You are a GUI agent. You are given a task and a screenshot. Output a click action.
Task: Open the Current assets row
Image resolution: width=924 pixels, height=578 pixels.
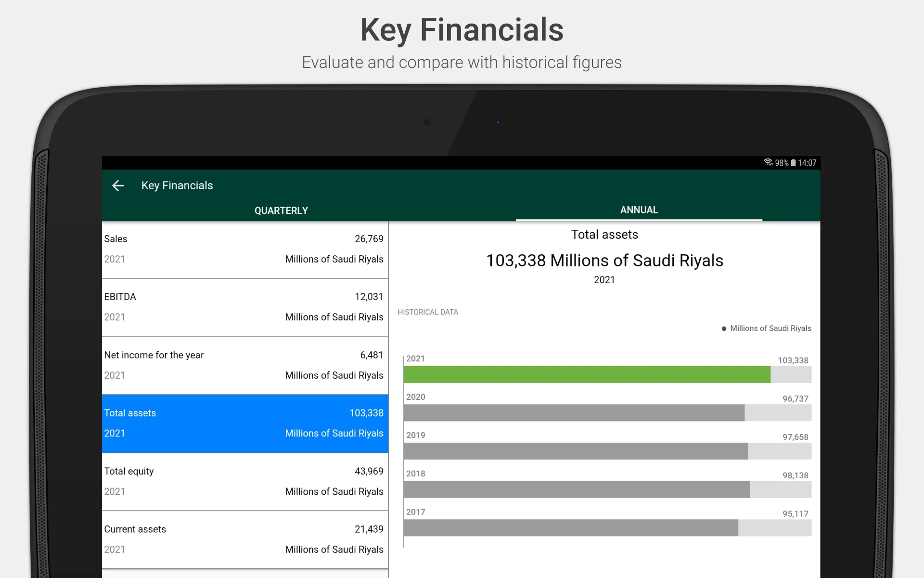pos(245,539)
